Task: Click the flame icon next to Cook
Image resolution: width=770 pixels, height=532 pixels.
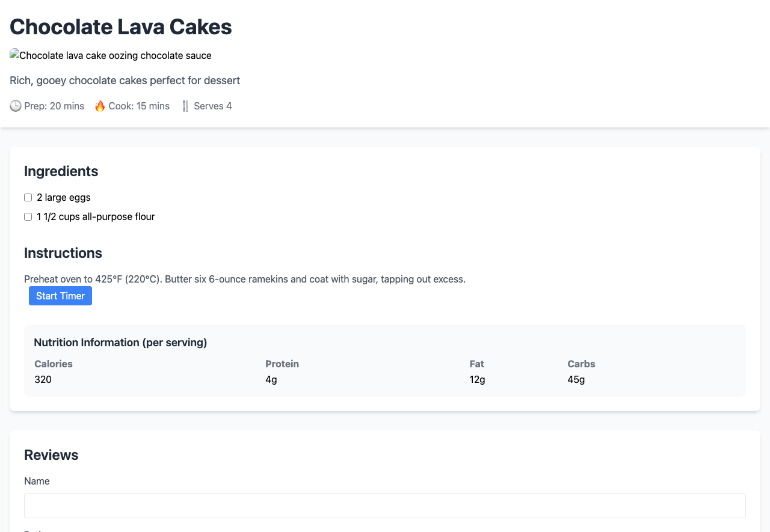Action: (100, 106)
